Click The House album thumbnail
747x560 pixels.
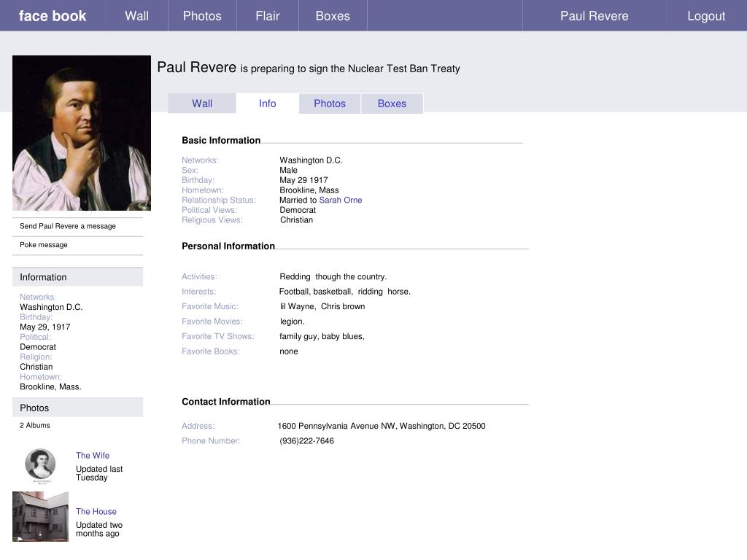[41, 517]
